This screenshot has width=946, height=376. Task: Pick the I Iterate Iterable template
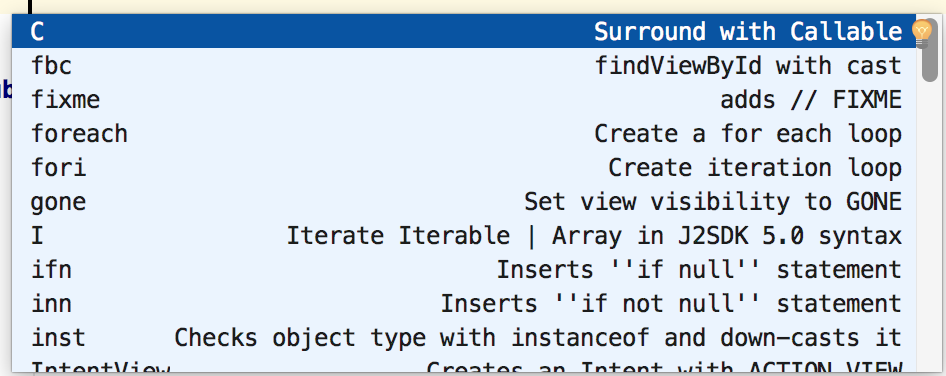coord(465,235)
